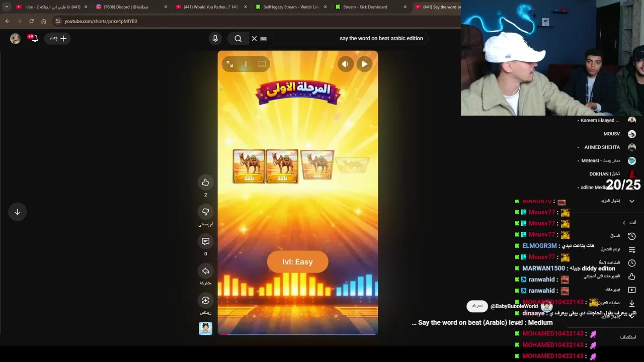Like this short

205,182
